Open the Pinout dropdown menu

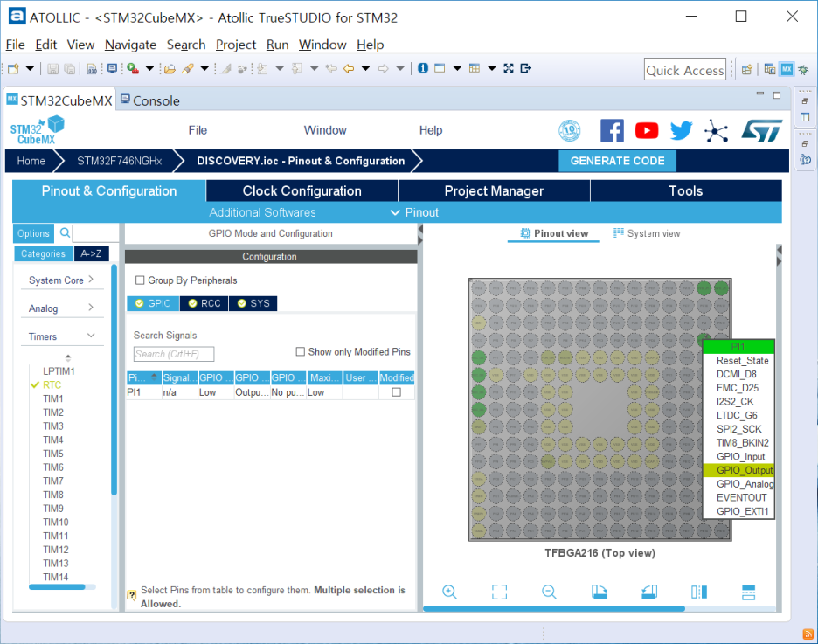tap(415, 212)
